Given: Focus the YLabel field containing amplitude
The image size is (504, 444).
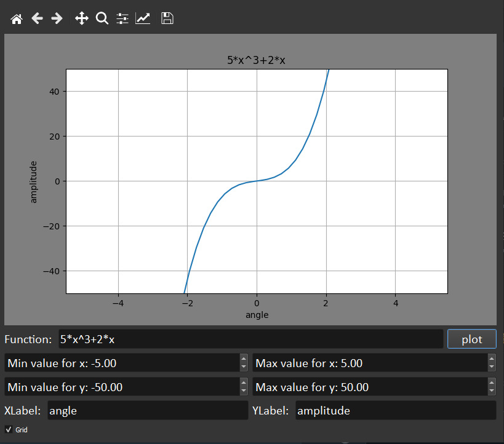Looking at the screenshot, I should click(396, 410).
